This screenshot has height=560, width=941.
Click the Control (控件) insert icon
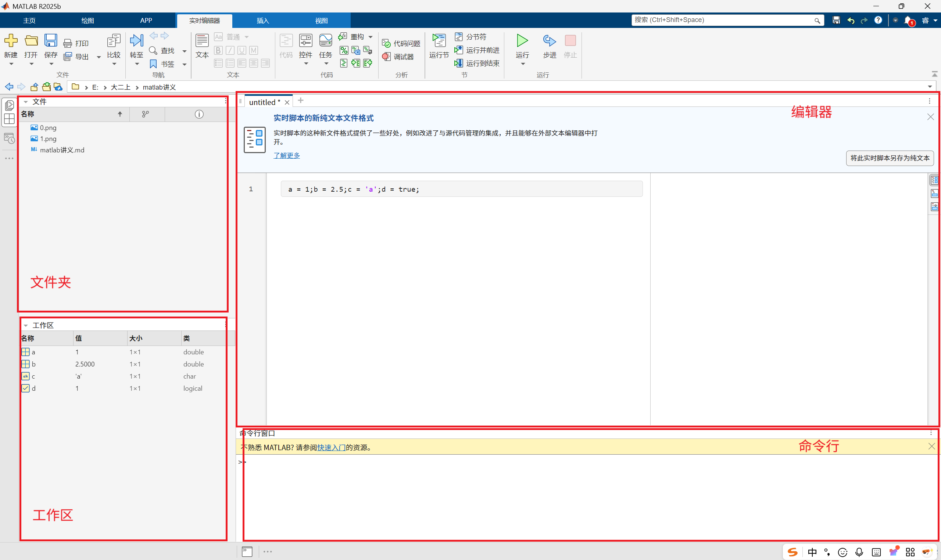[x=305, y=40]
